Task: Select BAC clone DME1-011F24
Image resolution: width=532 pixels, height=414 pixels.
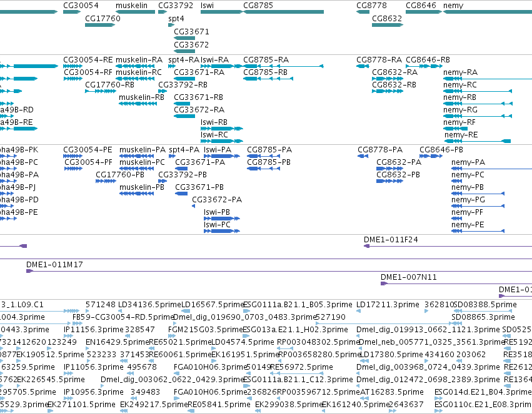Action: pos(391,240)
